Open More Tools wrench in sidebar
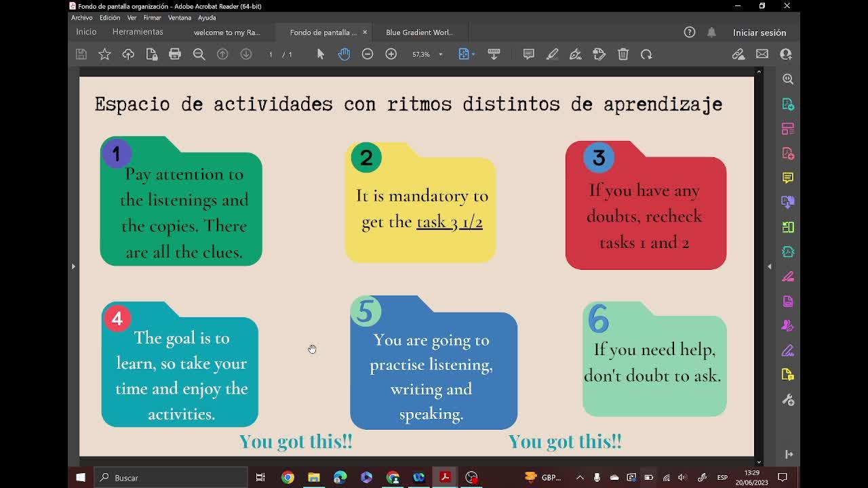 (788, 400)
